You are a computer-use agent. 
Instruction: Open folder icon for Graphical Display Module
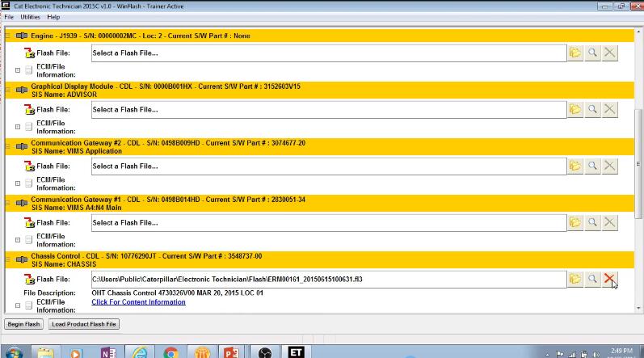[575, 109]
